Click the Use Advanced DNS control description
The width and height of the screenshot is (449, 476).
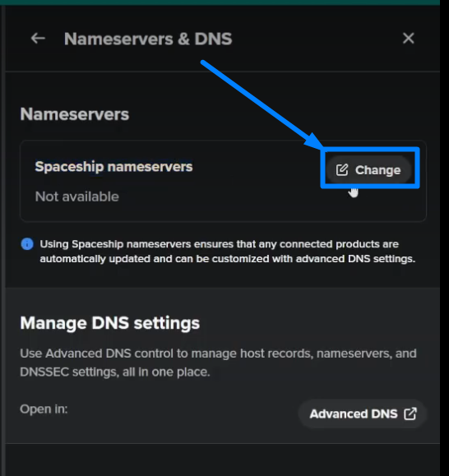coord(218,363)
